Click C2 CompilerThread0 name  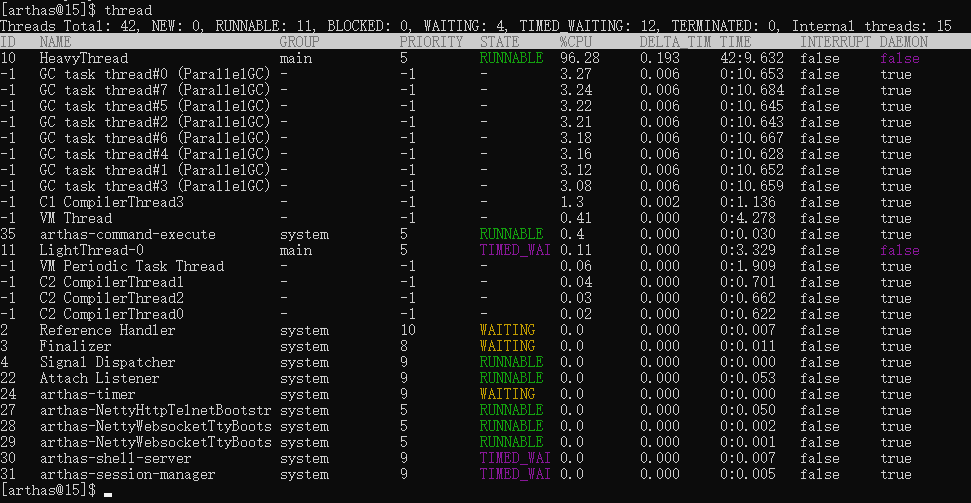111,314
